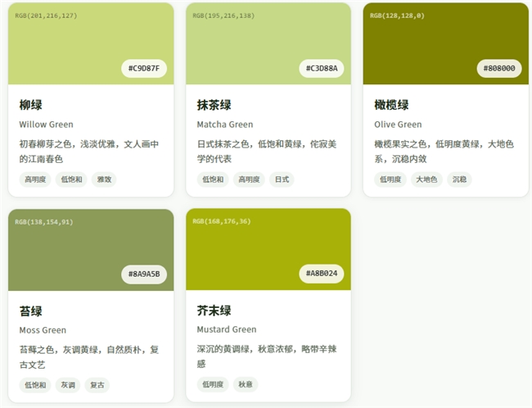Select the RGB(138,154,91) label
532x408 pixels.
pyautogui.click(x=44, y=222)
